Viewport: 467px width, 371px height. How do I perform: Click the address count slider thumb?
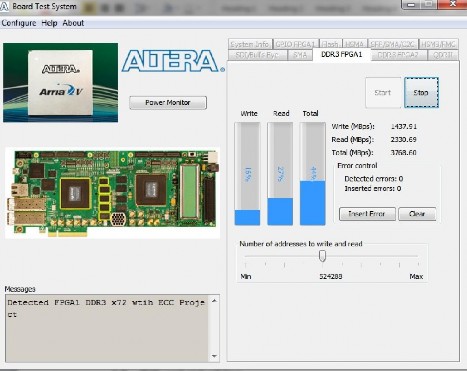322,256
